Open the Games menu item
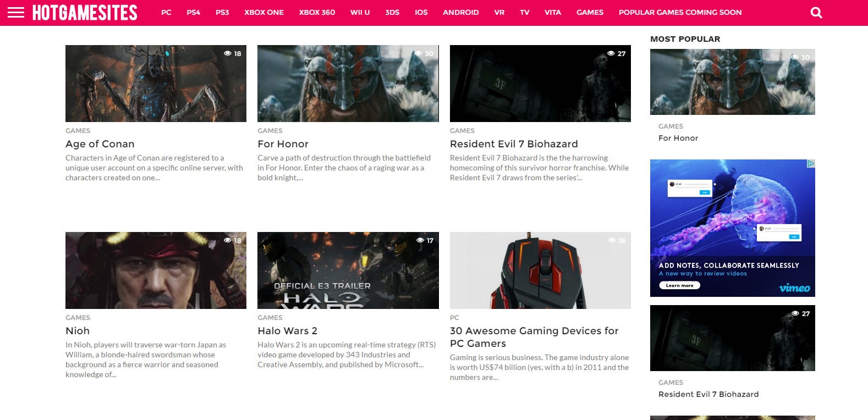 (x=590, y=12)
